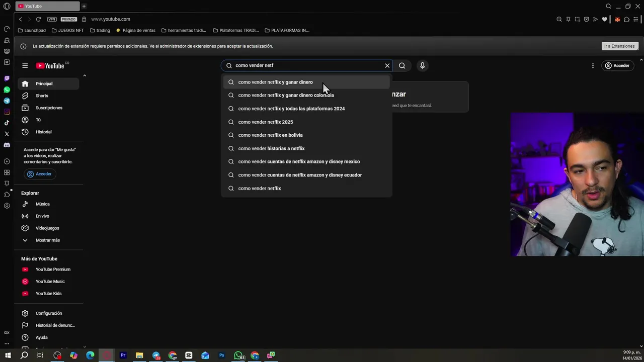Open the easy setup sliders icon
Image resolution: width=644 pixels, height=362 pixels.
tap(636, 19)
